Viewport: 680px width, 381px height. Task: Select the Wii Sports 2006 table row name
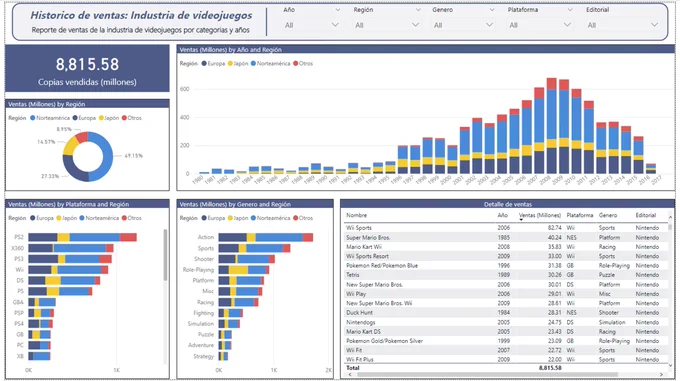tap(359, 228)
